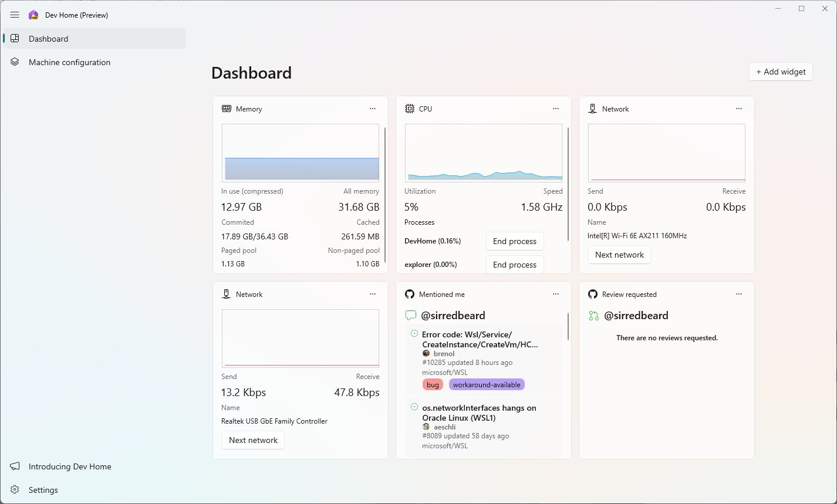Image resolution: width=837 pixels, height=504 pixels.
Task: Open the Review requested widget options menu
Action: click(738, 294)
